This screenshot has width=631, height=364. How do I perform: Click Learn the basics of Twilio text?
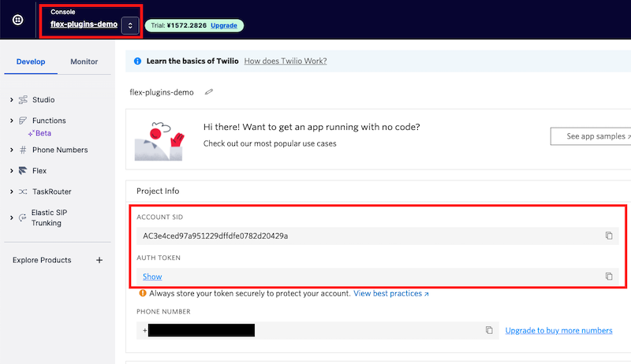tap(192, 61)
